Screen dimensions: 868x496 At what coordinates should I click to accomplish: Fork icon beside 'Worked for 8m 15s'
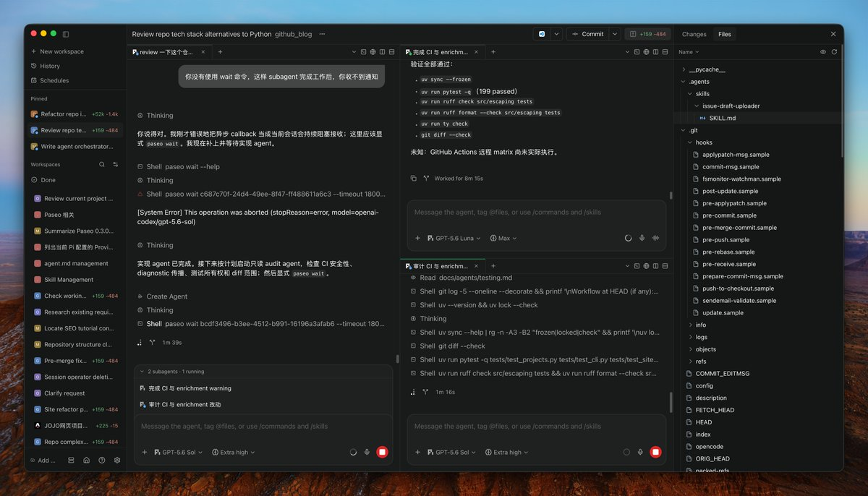coord(426,178)
